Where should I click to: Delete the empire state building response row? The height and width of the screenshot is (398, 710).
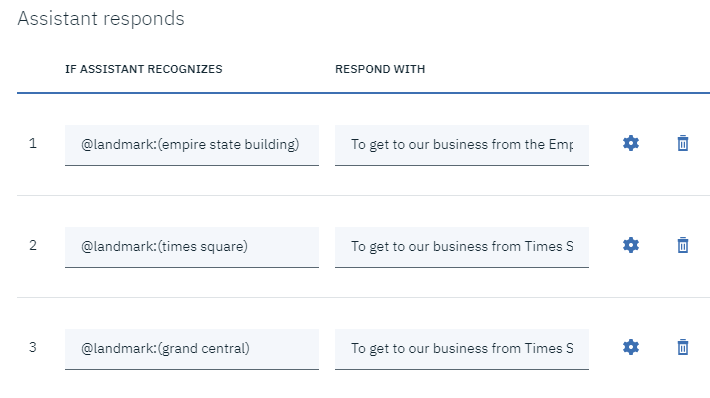[x=683, y=143]
